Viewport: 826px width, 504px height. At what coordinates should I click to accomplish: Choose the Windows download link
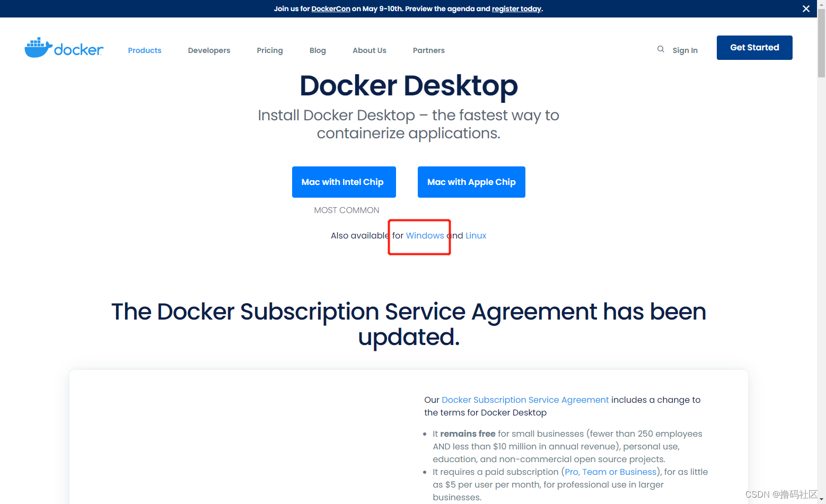click(425, 235)
